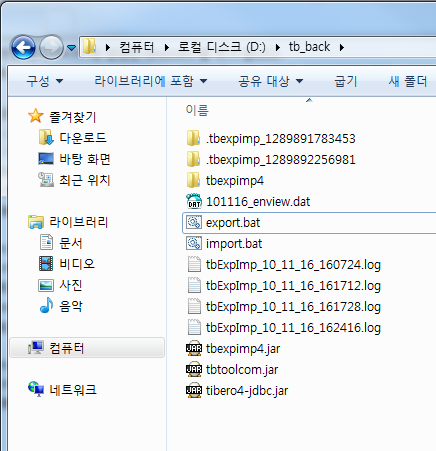
Task: Select file tbexpimp4.jar
Action: (x=243, y=349)
